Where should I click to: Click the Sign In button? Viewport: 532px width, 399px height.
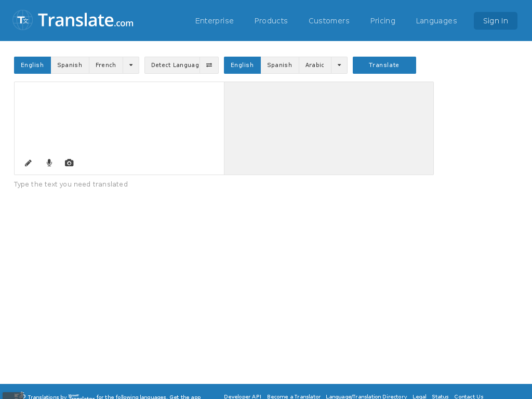point(495,21)
